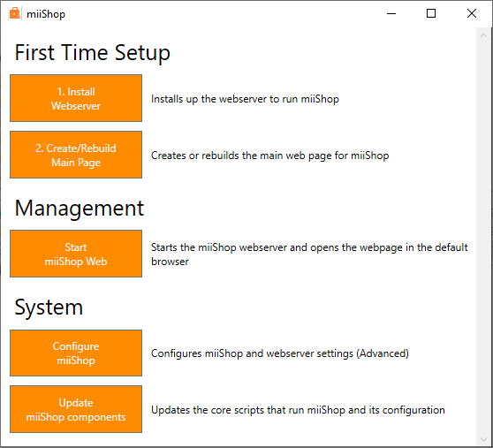493x448 pixels.
Task: Click the 'Creates or rebuilds' description text
Action: pos(269,156)
